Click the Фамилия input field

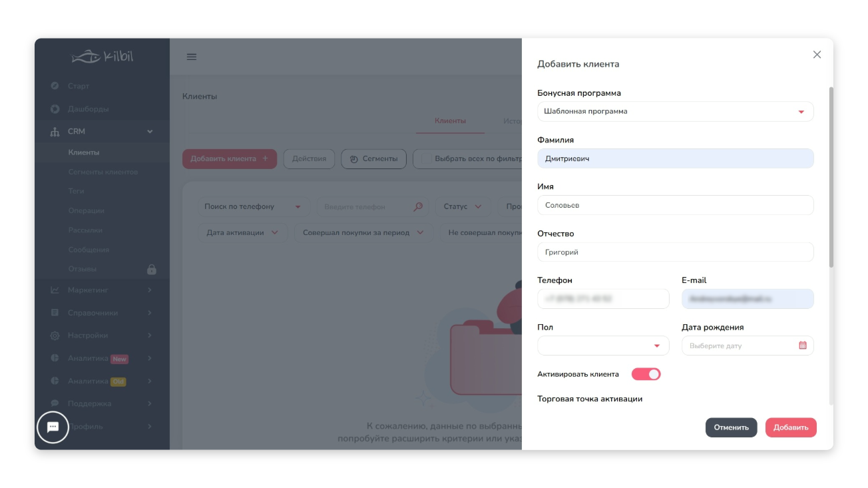click(x=675, y=158)
